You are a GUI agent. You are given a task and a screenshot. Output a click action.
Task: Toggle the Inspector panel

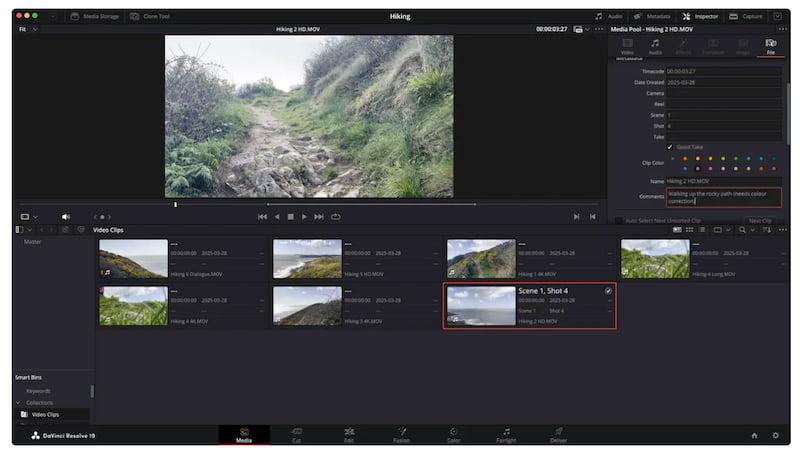pos(700,16)
